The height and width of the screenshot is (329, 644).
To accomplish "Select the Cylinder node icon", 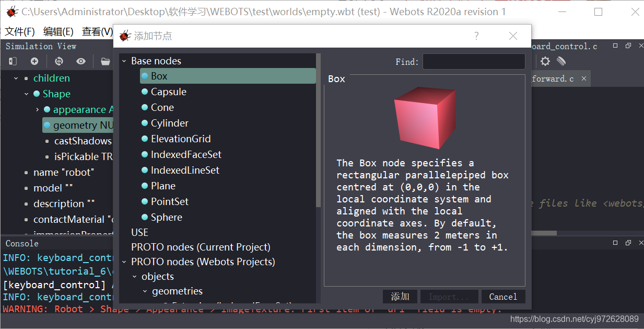I will 145,123.
